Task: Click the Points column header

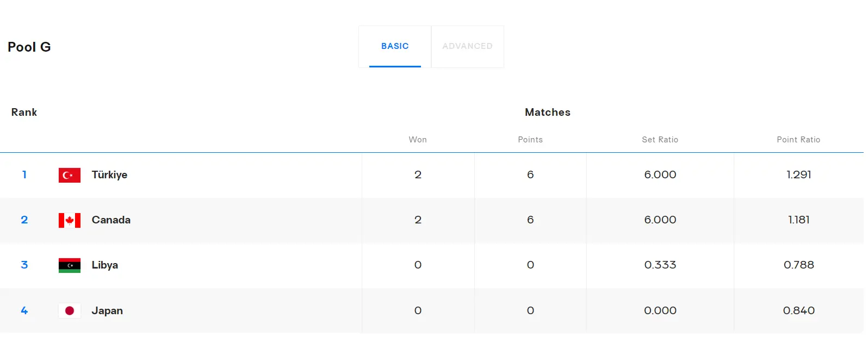Action: click(530, 140)
